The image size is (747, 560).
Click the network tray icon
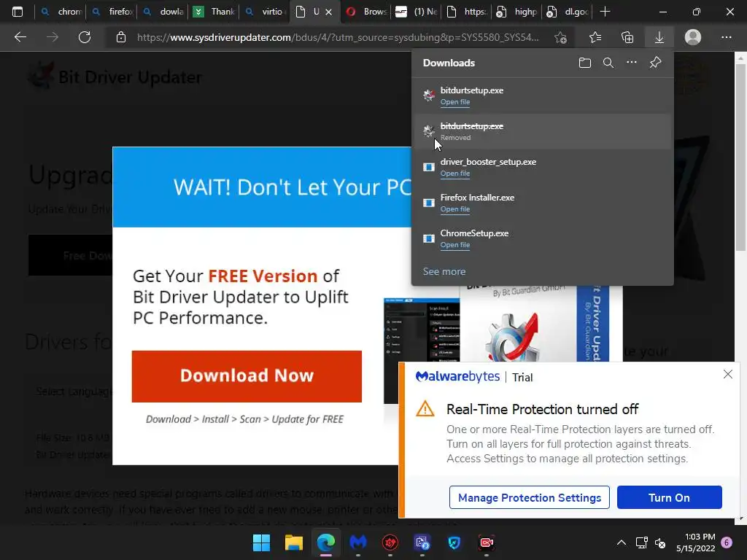641,542
